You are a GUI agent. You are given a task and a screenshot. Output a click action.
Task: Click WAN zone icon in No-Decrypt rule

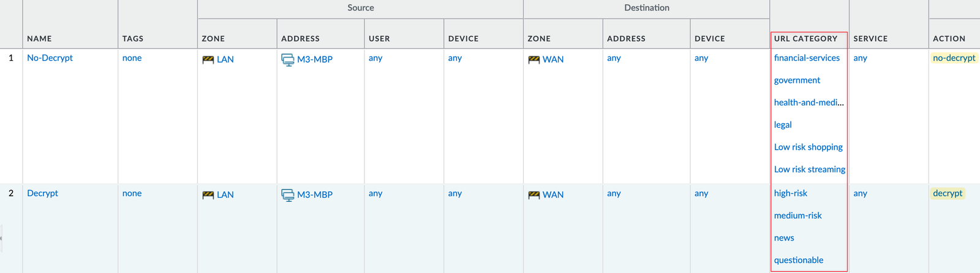pyautogui.click(x=534, y=60)
